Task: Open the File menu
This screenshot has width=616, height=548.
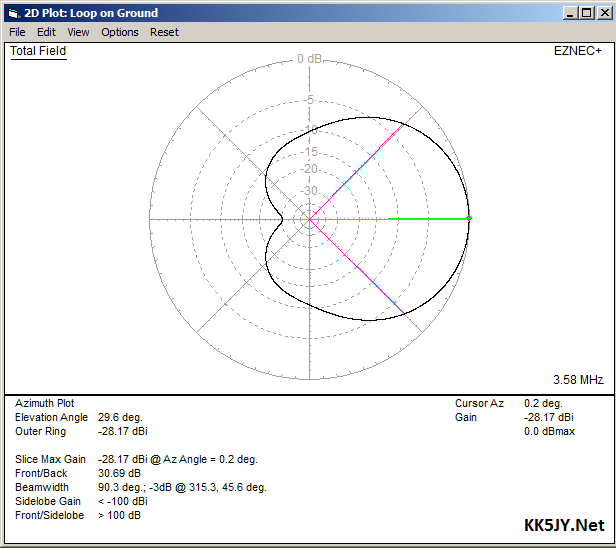Action: [x=17, y=32]
